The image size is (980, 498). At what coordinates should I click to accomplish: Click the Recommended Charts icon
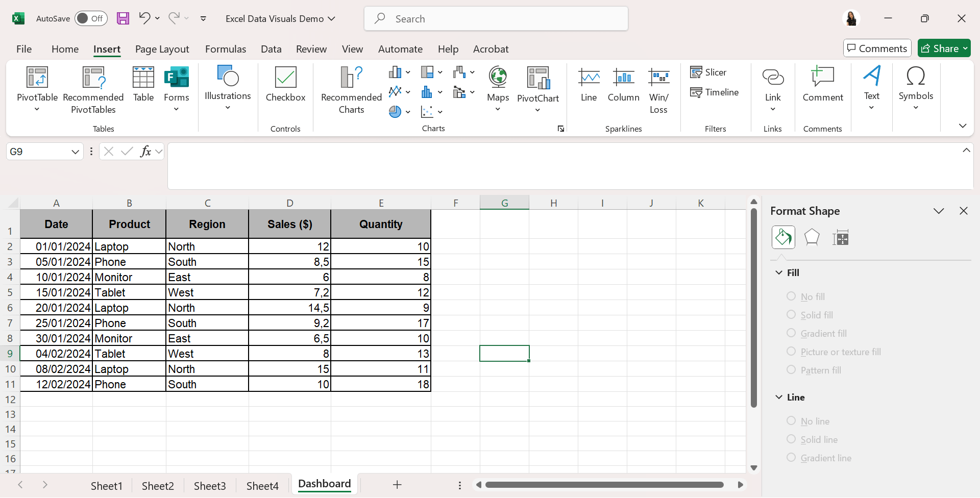[351, 78]
